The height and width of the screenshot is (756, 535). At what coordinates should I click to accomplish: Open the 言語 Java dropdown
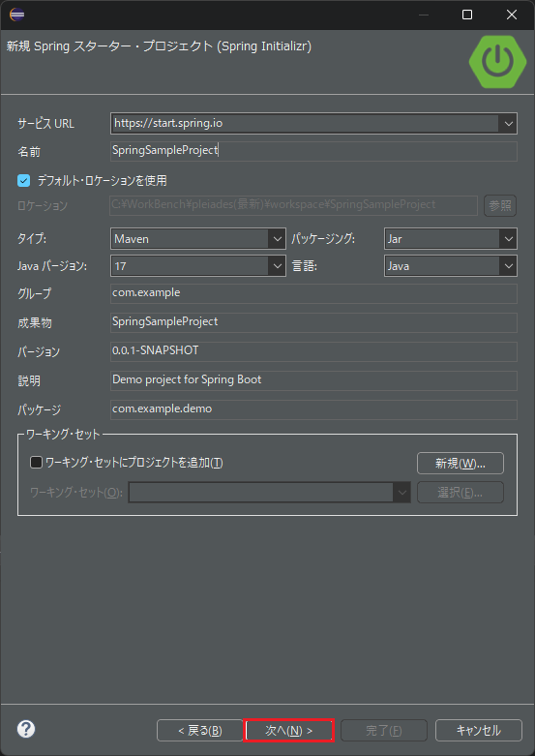[451, 265]
